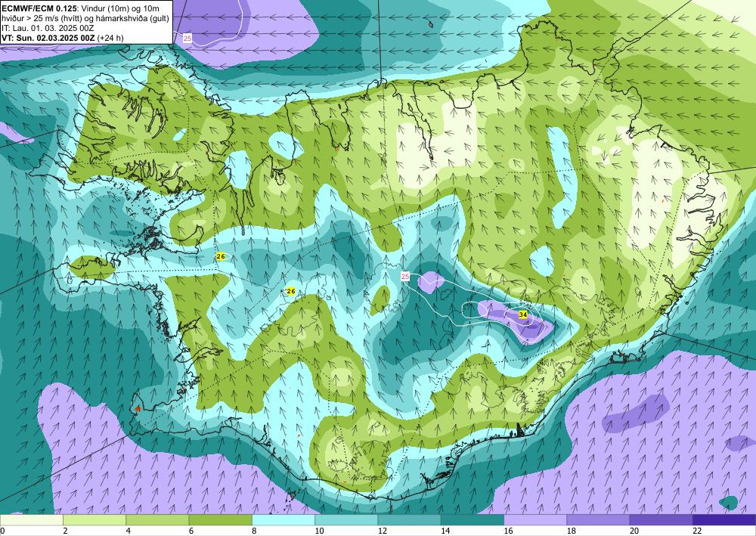Click the legend scale number 4
This screenshot has width=756, height=536.
(x=128, y=531)
